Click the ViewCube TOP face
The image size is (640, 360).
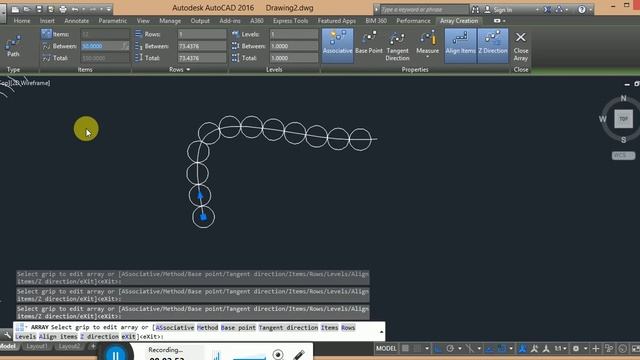pos(623,119)
